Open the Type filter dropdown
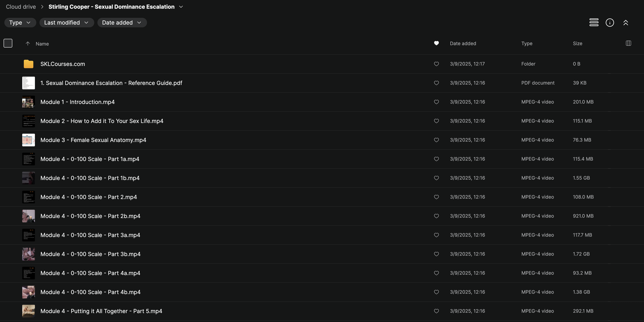 click(x=20, y=22)
